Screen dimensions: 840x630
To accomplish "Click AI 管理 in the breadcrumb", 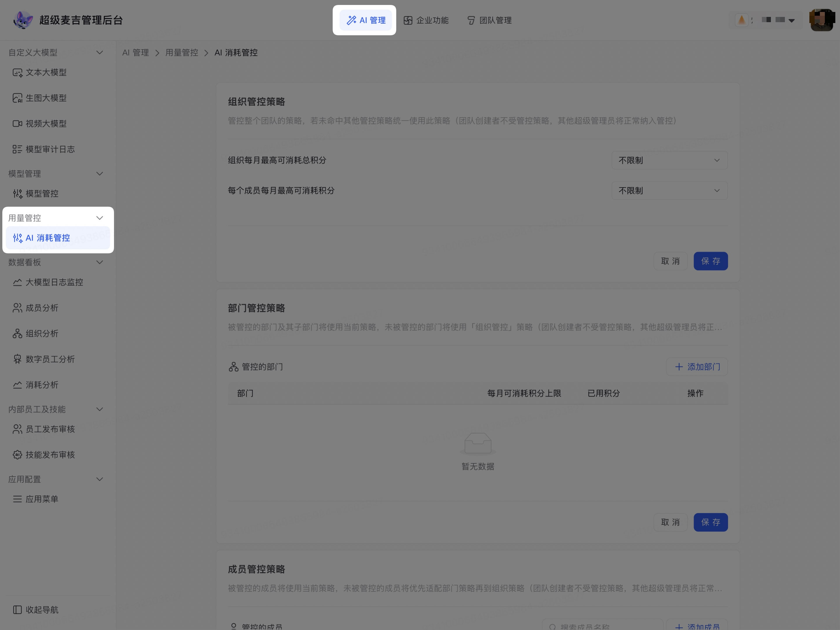I will click(136, 53).
